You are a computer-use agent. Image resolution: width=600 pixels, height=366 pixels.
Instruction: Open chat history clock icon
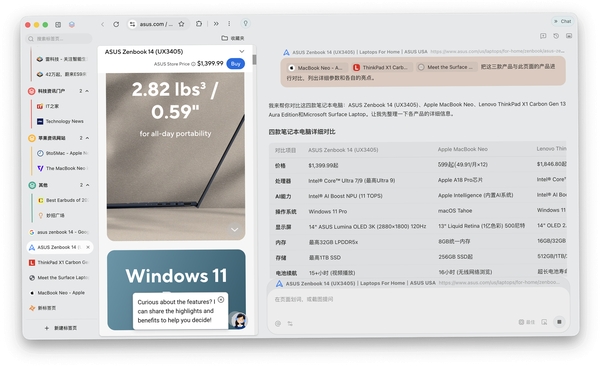coord(556,36)
